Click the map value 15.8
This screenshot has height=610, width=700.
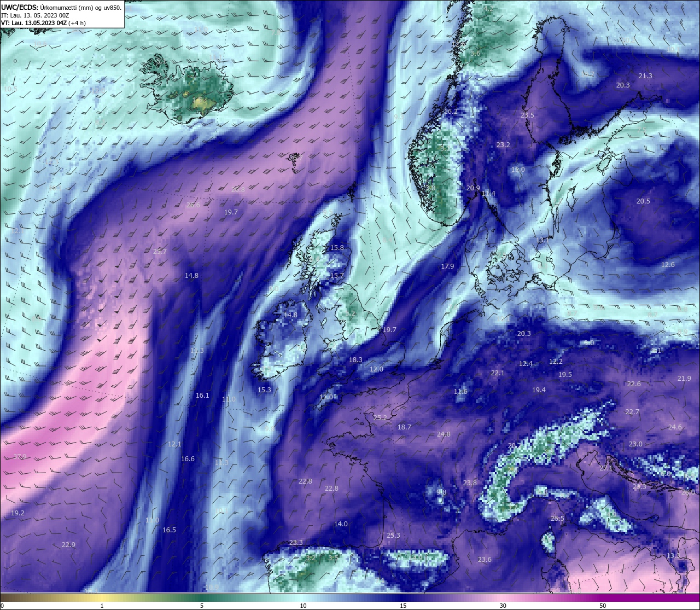click(337, 248)
